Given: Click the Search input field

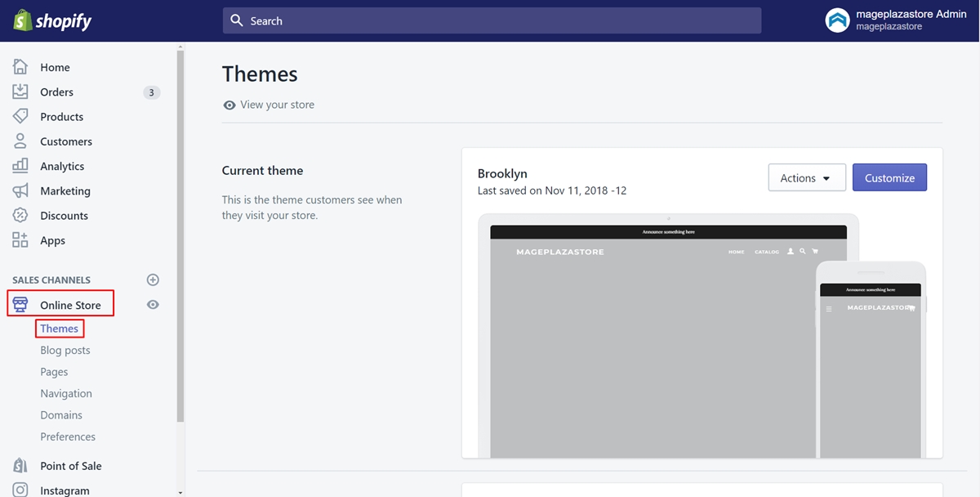Looking at the screenshot, I should [x=492, y=20].
